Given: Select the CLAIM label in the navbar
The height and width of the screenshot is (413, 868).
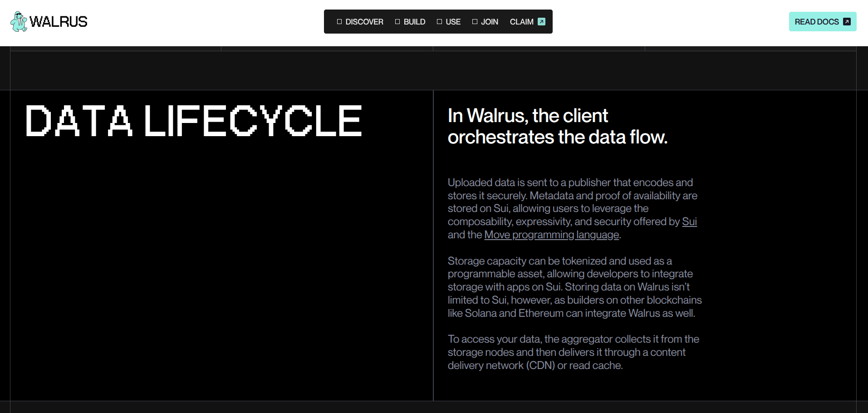Looking at the screenshot, I should point(521,22).
